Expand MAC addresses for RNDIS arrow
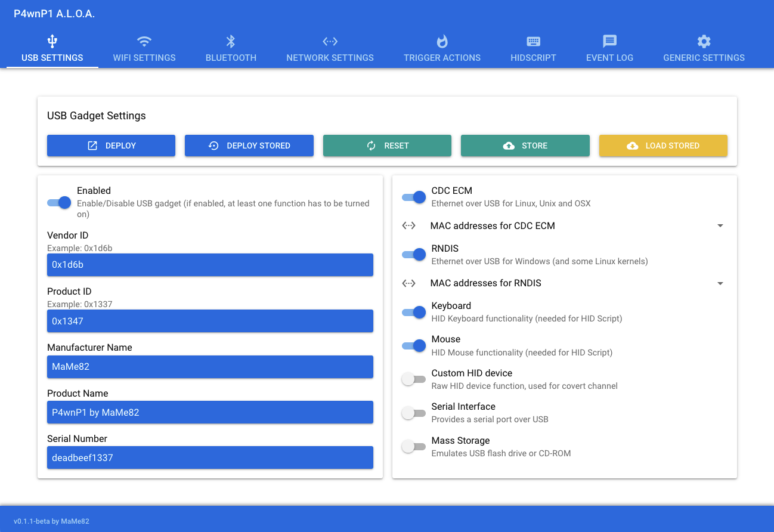This screenshot has height=532, width=774. (x=720, y=283)
